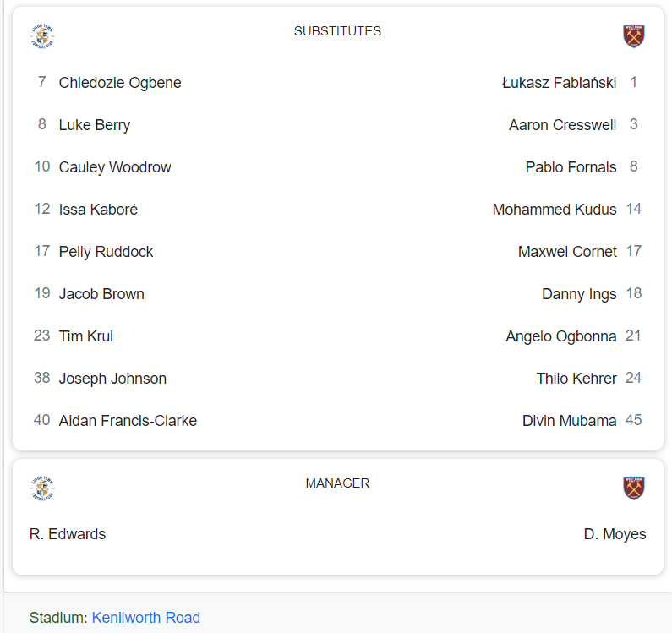Click the SUBSTITUTES section heading
Screen dimensions: 672x633
click(337, 31)
